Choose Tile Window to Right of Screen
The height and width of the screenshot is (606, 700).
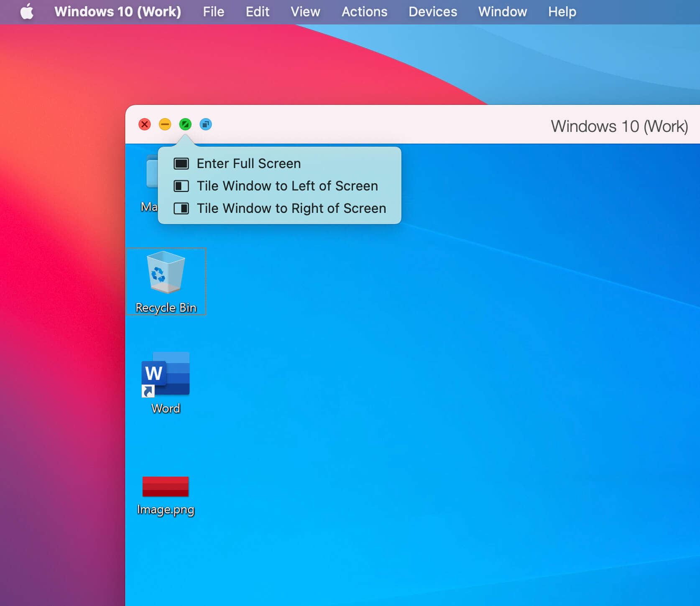click(x=279, y=208)
